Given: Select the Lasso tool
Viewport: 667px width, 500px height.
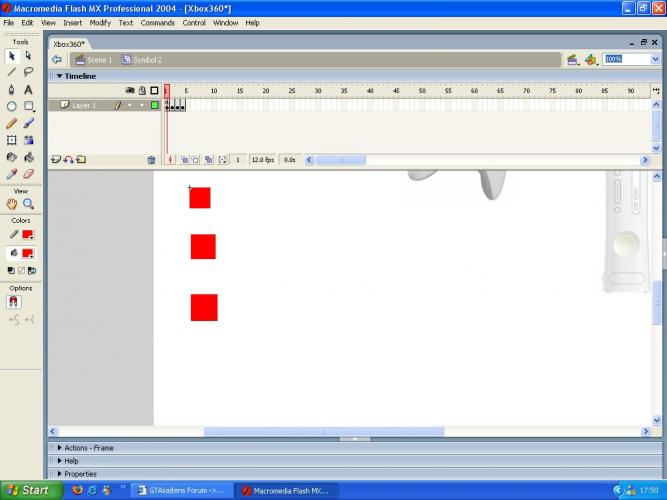Looking at the screenshot, I should 29,72.
